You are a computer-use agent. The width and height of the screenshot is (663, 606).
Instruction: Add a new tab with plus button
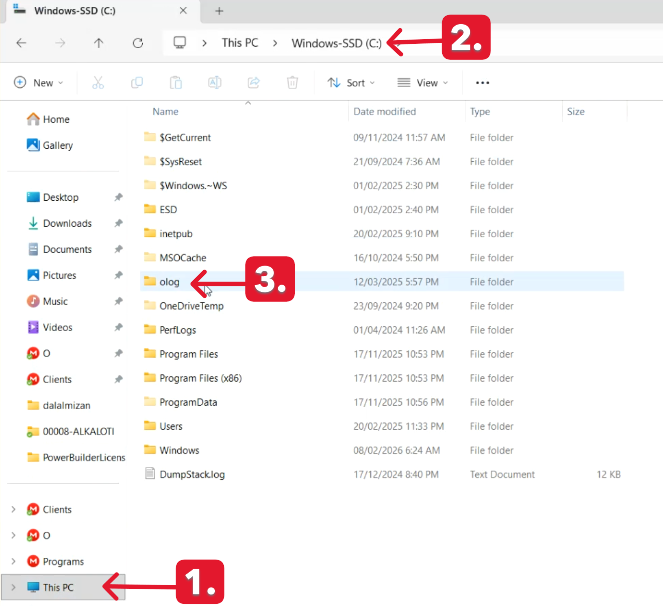219,11
